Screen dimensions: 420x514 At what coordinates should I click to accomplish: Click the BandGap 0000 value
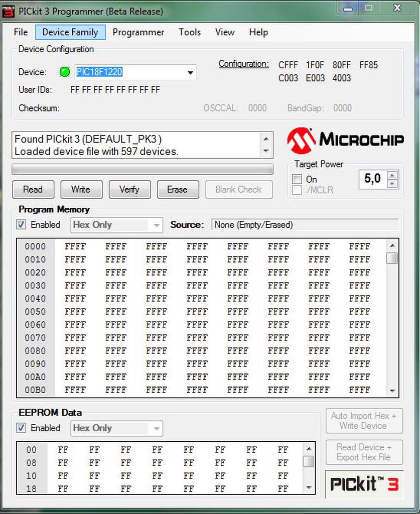coord(342,108)
